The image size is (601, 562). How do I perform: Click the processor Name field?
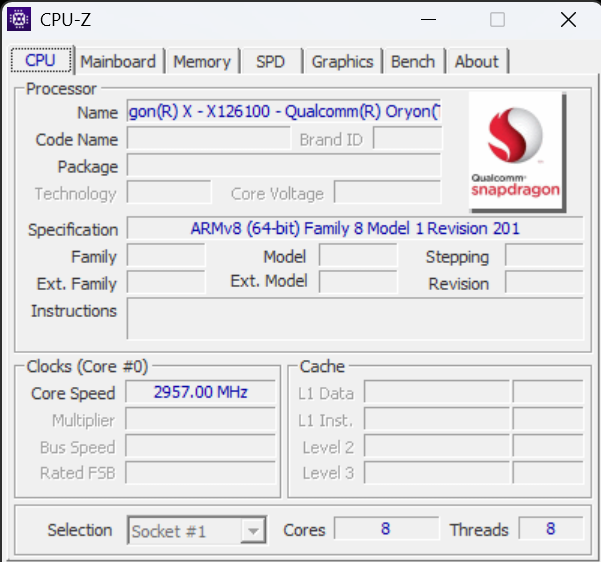click(284, 112)
